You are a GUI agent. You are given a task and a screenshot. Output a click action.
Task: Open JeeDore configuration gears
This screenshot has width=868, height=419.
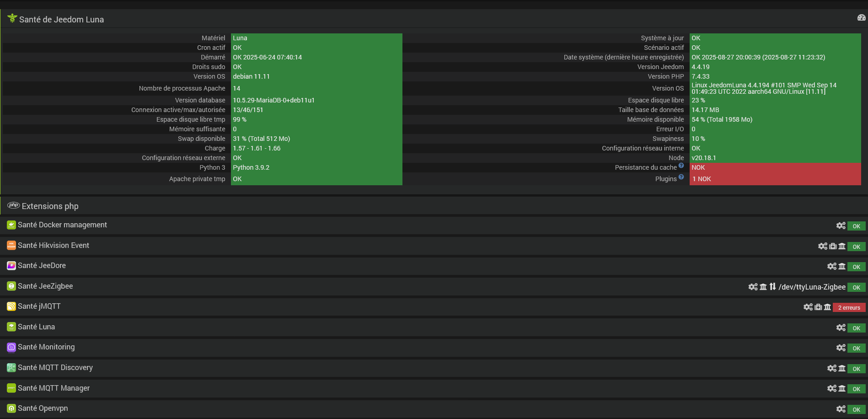coord(832,266)
